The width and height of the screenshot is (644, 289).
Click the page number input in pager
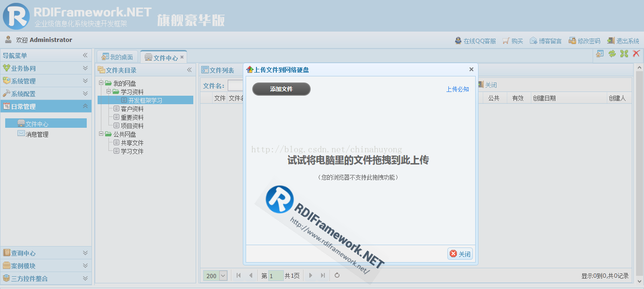coord(276,276)
